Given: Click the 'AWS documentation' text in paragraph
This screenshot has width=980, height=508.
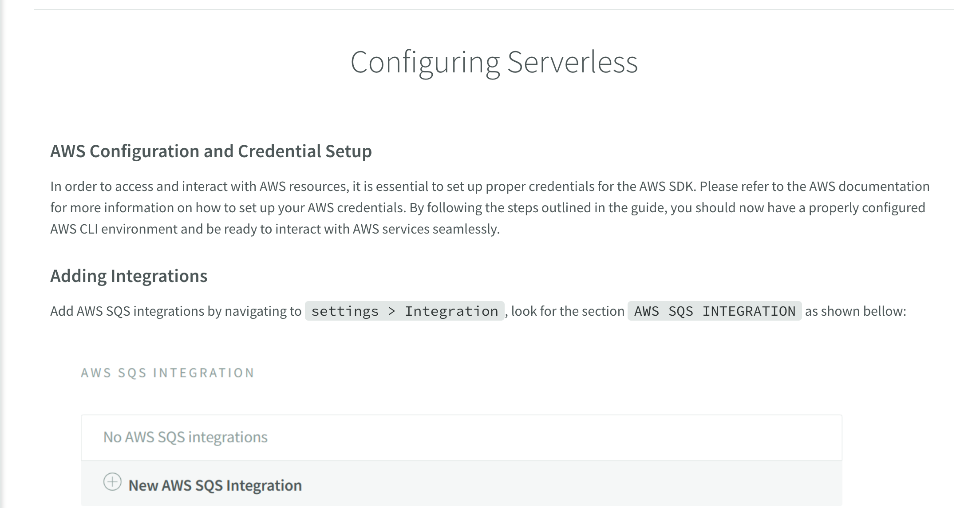Looking at the screenshot, I should point(869,187).
